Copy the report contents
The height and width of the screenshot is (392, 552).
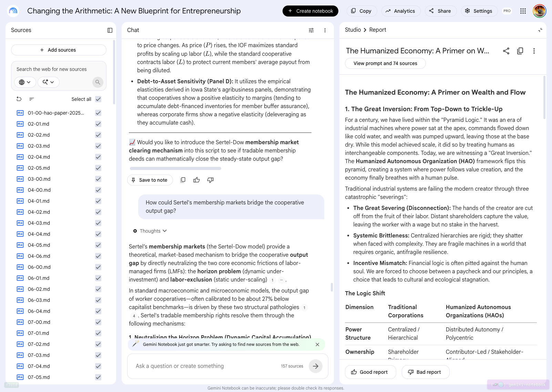click(520, 51)
